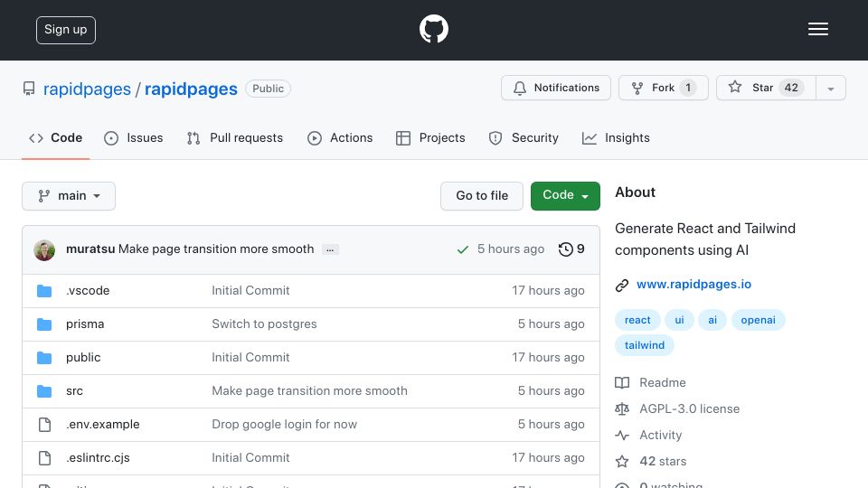Click the Activity sidebar link
Screen dimensions: 868x488
tap(660, 436)
